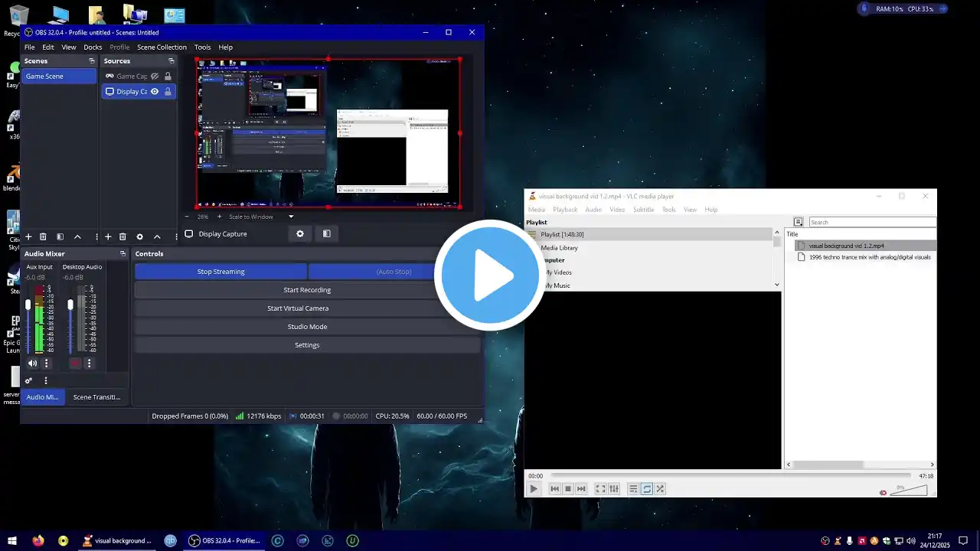
Task: Add a new source in OBS Sources
Action: click(108, 237)
